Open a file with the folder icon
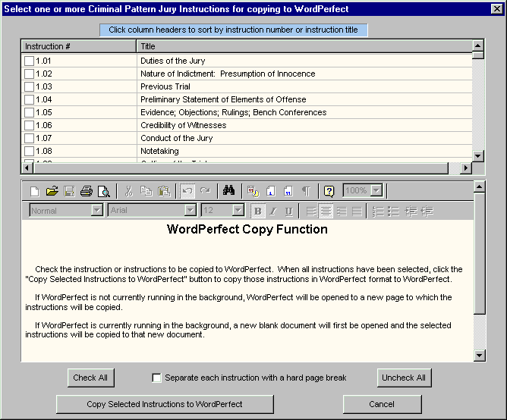The image size is (507, 420). (52, 191)
